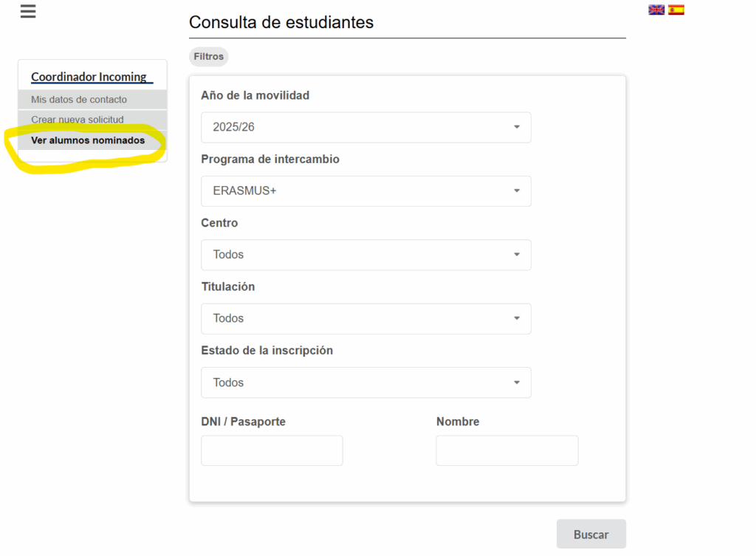Expand the ERASMUS+ program dropdown

pos(366,191)
